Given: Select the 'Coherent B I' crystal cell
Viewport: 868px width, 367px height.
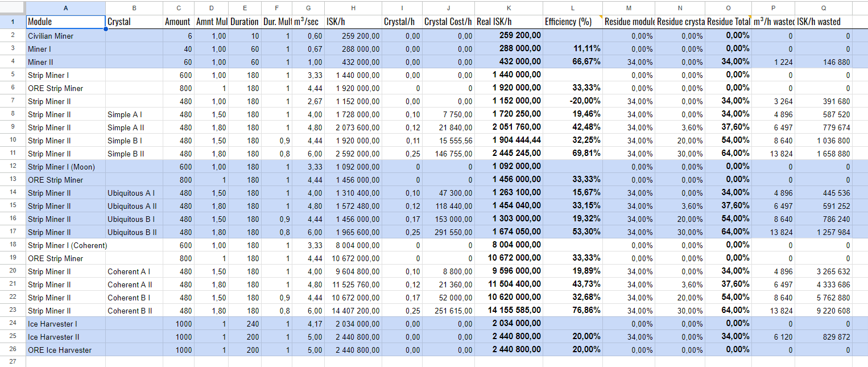Looking at the screenshot, I should (134, 298).
